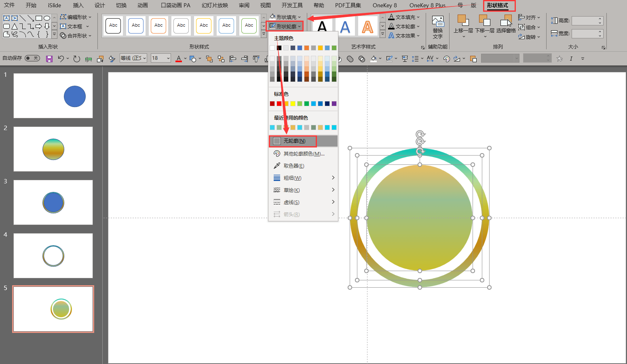Undo the last action
The height and width of the screenshot is (364, 627).
click(61, 59)
